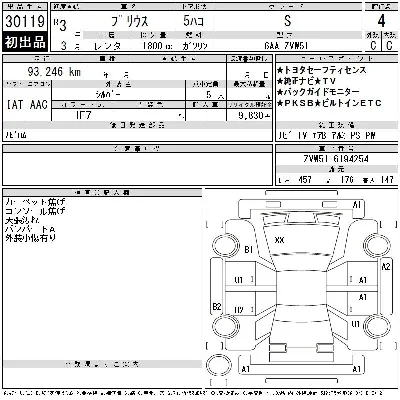The width and height of the screenshot is (400, 400).
Task: Select the A2 mark on the diagram
Action: click(x=386, y=266)
